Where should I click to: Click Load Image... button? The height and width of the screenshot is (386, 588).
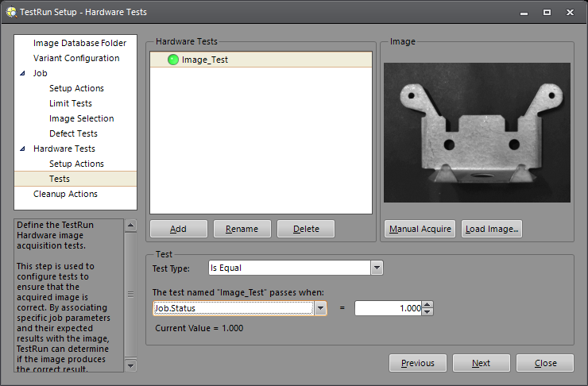click(492, 229)
